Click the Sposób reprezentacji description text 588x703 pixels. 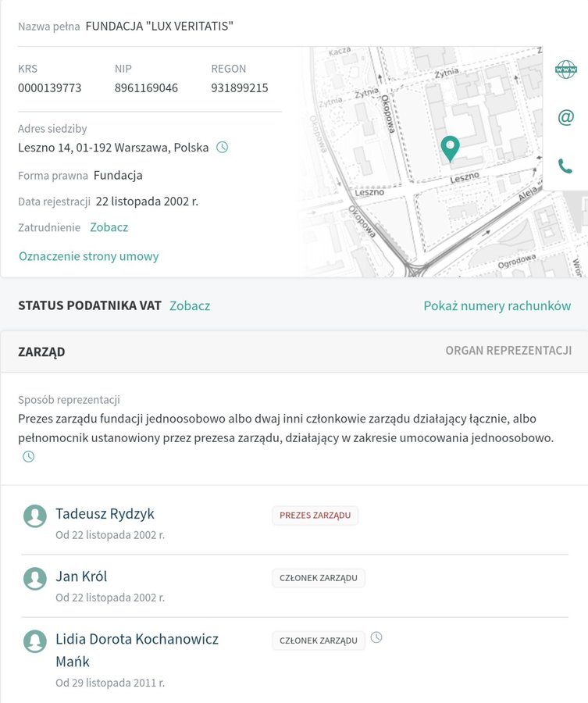[286, 428]
